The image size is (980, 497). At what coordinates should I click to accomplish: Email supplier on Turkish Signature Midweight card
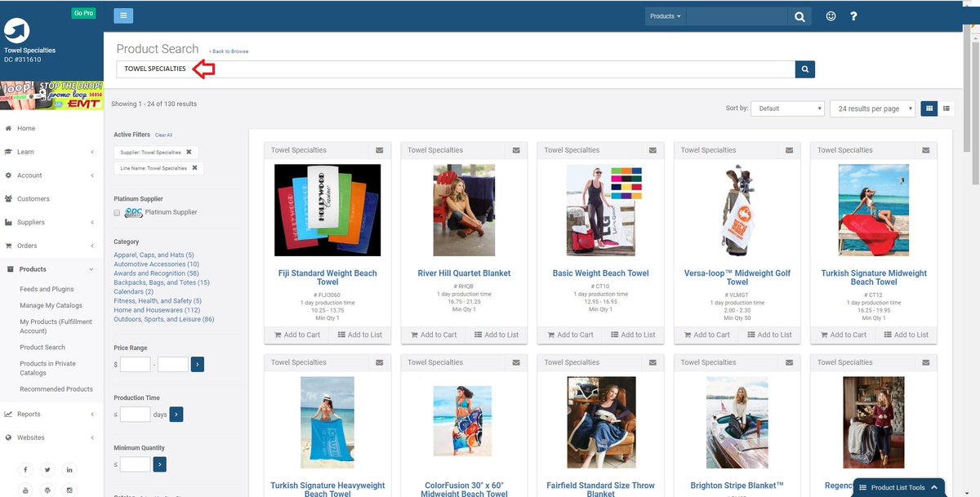(925, 150)
